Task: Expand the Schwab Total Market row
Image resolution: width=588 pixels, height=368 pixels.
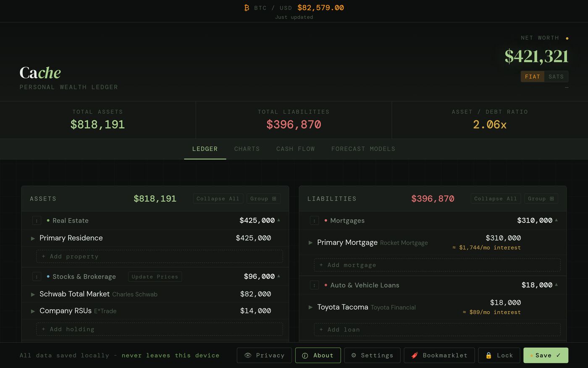Action: point(33,294)
